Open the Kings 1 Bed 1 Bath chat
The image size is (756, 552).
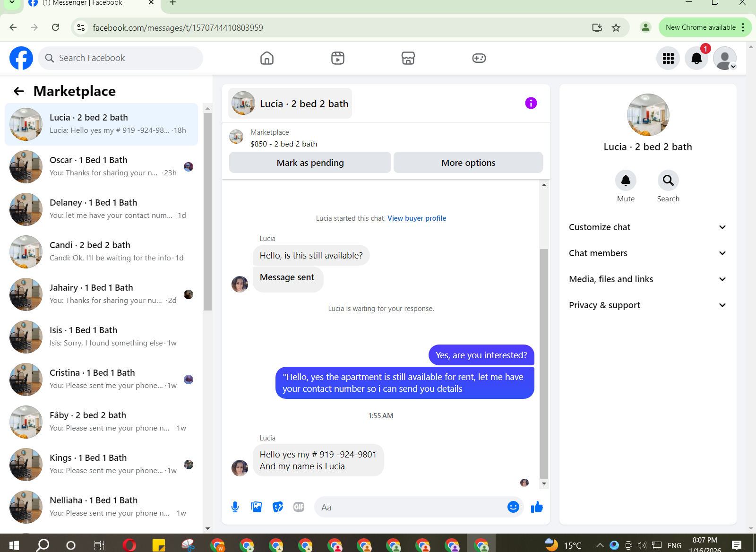click(102, 465)
